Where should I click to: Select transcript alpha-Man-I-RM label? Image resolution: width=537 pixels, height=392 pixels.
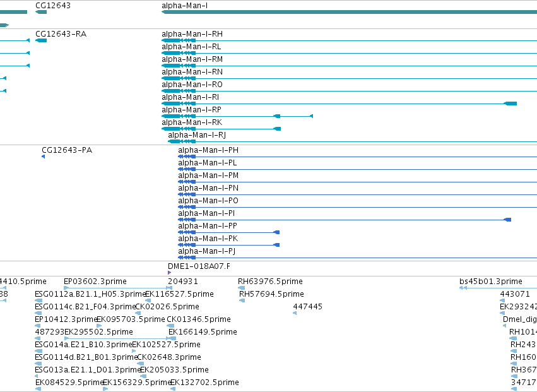192,59
